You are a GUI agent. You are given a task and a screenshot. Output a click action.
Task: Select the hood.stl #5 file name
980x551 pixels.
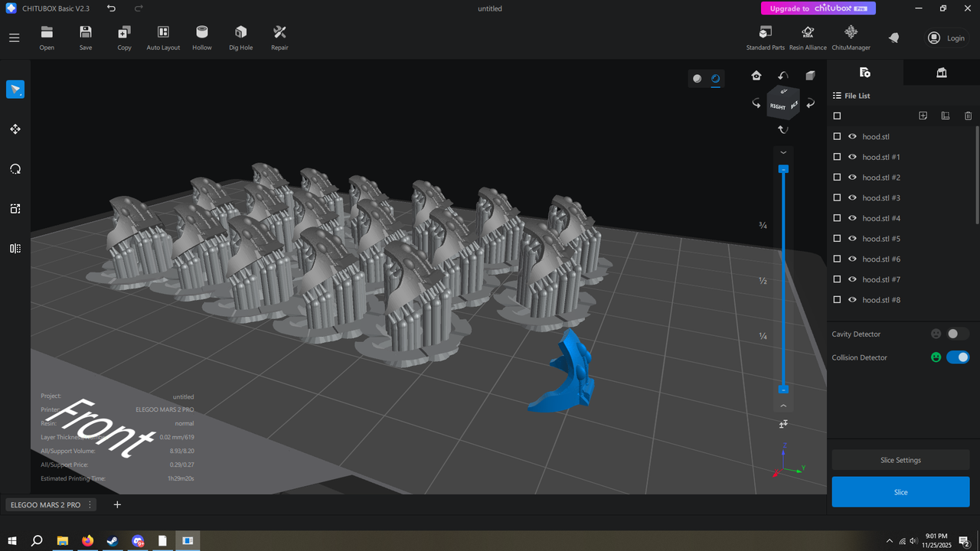tap(881, 239)
